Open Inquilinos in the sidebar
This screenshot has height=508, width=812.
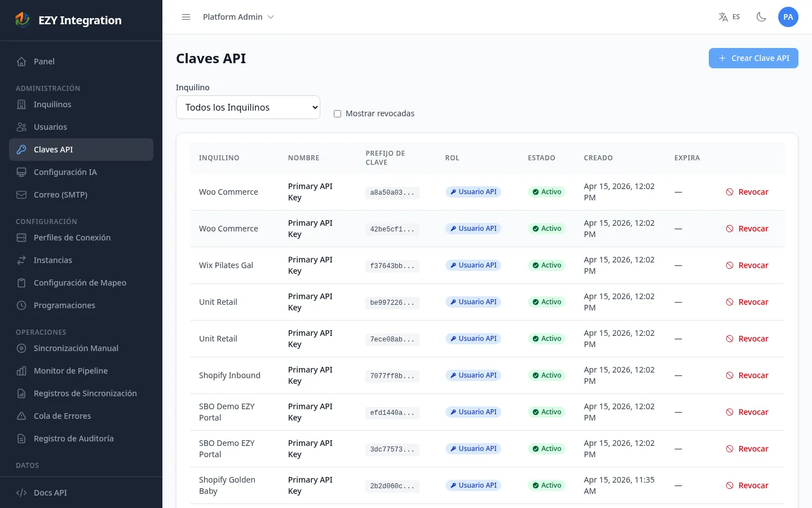(x=81, y=104)
